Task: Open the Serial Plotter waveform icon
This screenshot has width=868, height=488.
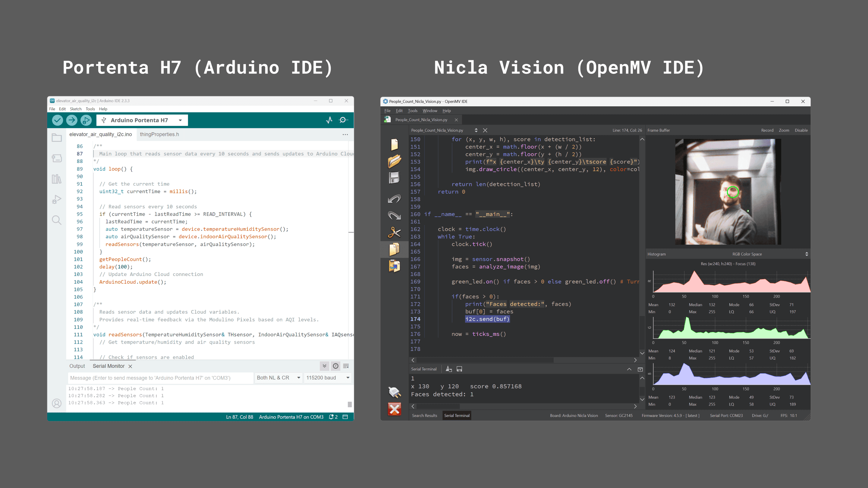Action: 329,120
